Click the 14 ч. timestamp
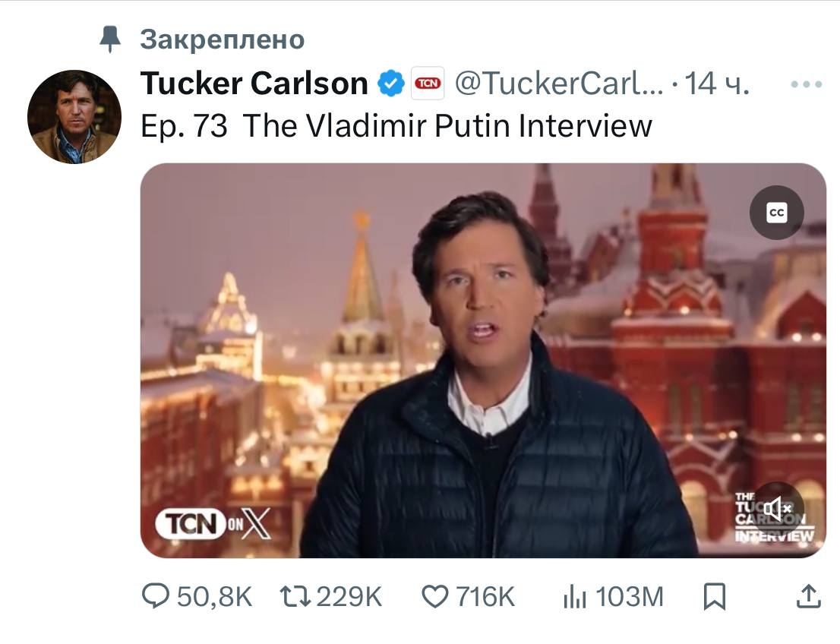The width and height of the screenshot is (840, 644). (x=717, y=84)
